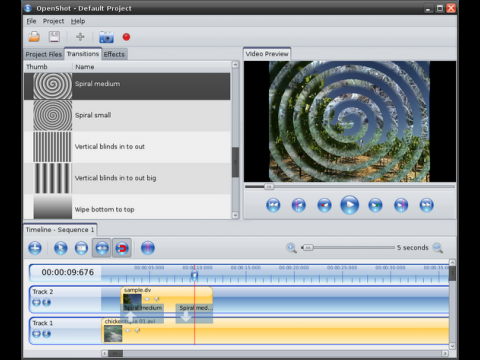Click the red record button
480x360 pixels.
[126, 37]
